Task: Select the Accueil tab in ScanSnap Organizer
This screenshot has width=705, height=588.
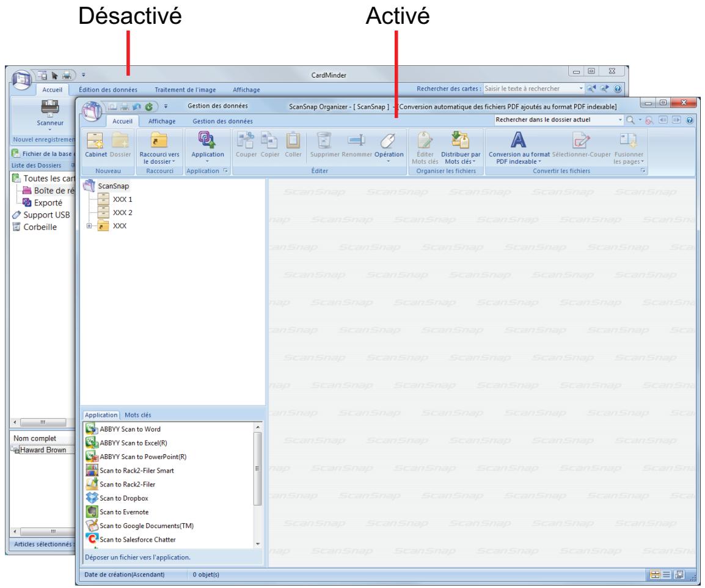Action: tap(122, 121)
